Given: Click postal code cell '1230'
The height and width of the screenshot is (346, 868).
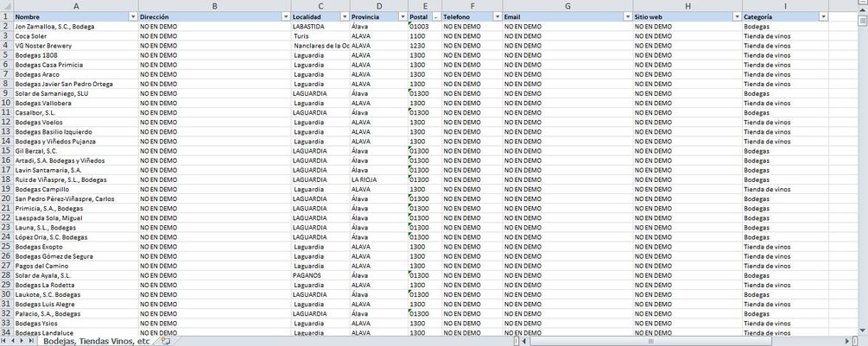Looking at the screenshot, I should click(x=425, y=46).
